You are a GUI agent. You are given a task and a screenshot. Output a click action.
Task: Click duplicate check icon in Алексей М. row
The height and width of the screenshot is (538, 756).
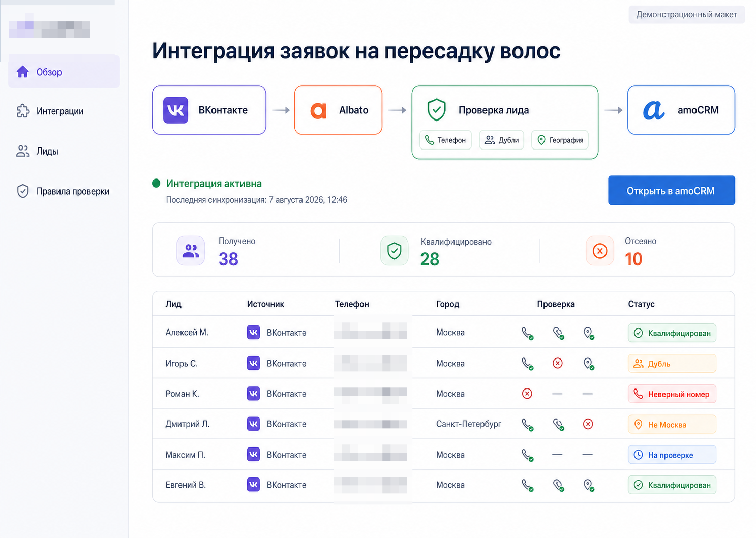coord(558,333)
